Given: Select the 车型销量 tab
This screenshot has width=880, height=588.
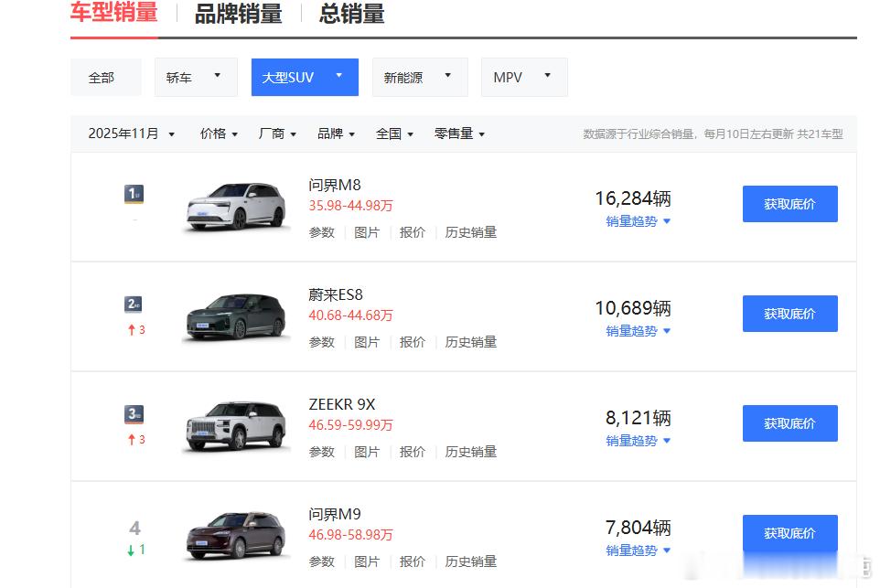Looking at the screenshot, I should [x=113, y=15].
